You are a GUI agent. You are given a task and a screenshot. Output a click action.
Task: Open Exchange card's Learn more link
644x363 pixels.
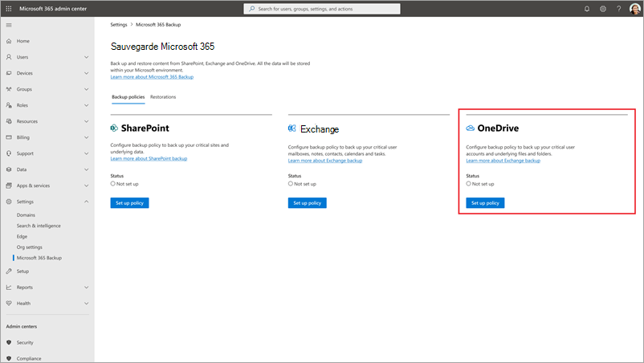(325, 161)
